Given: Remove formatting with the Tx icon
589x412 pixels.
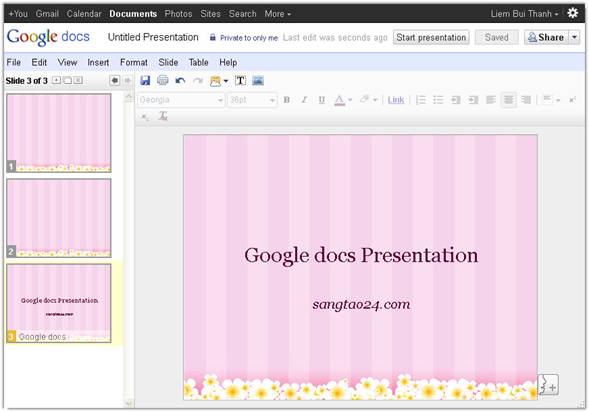Looking at the screenshot, I should pyautogui.click(x=163, y=116).
